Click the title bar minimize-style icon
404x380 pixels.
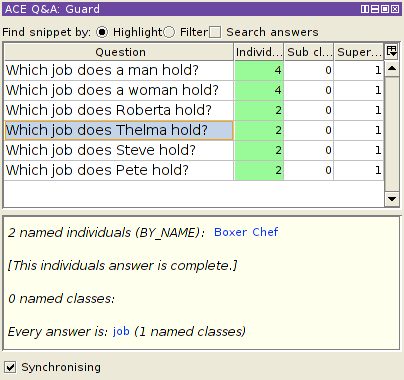pyautogui.click(x=375, y=9)
